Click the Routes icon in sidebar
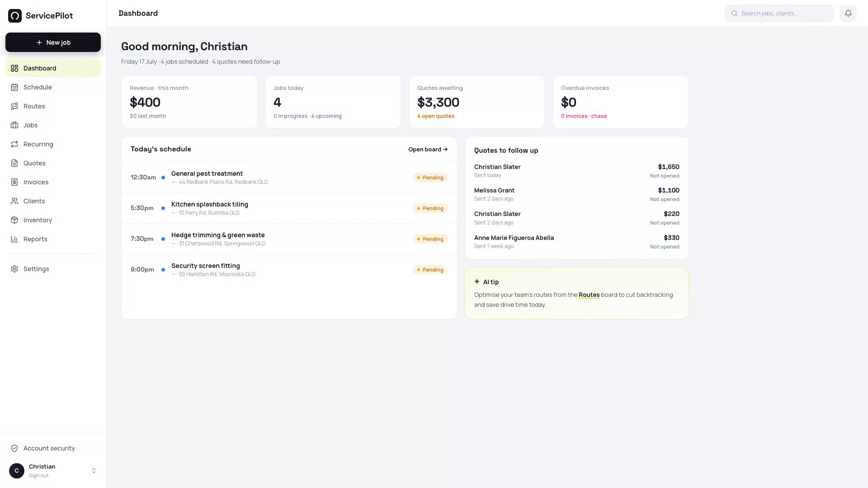Image resolution: width=868 pixels, height=488 pixels. click(x=14, y=106)
